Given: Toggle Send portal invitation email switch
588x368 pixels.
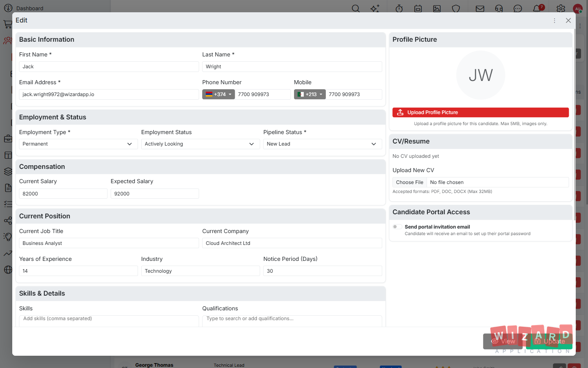Looking at the screenshot, I should point(396,227).
